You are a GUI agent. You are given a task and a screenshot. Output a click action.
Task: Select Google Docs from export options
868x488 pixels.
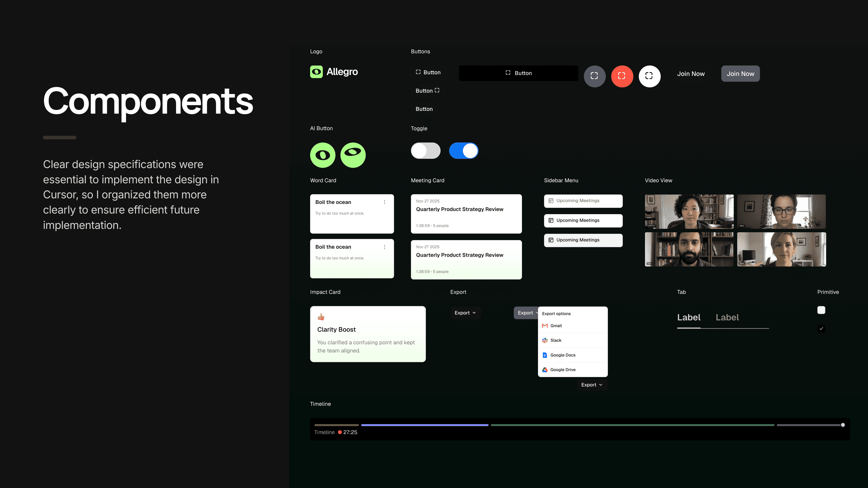[563, 355]
